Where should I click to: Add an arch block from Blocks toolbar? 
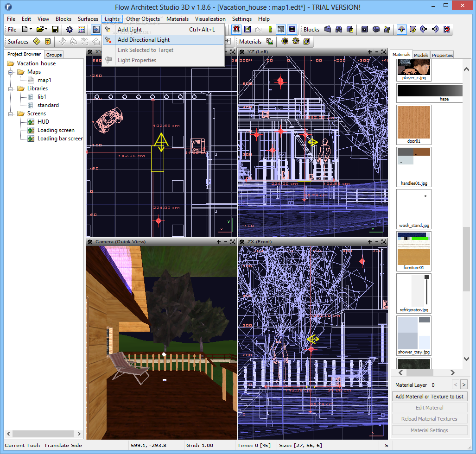tap(339, 30)
